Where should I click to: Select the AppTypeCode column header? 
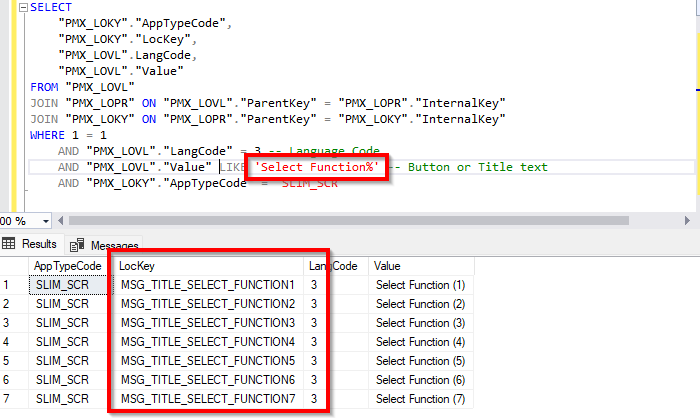(x=68, y=266)
